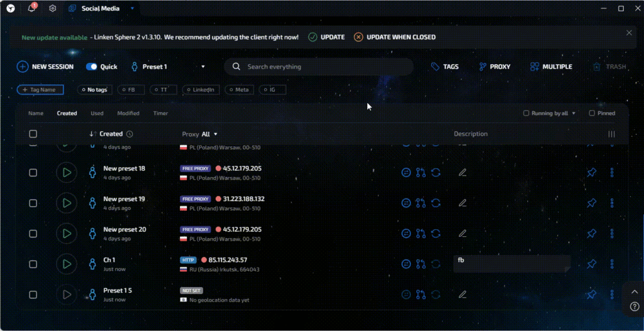Image resolution: width=644 pixels, height=331 pixels.
Task: Filter by the LinkedIn tag
Action: (202, 90)
